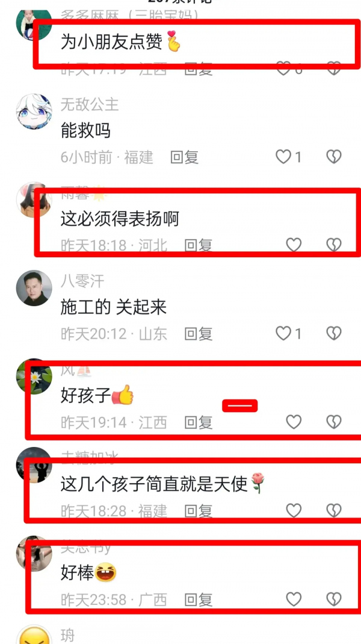Dislike the 这几个孩子简直就是天使 comment
The width and height of the screenshot is (361, 644).
point(334,510)
